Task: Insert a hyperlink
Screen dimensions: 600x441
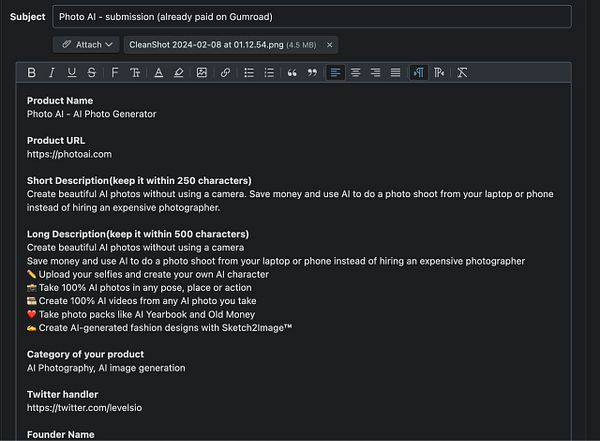Action: (x=225, y=72)
